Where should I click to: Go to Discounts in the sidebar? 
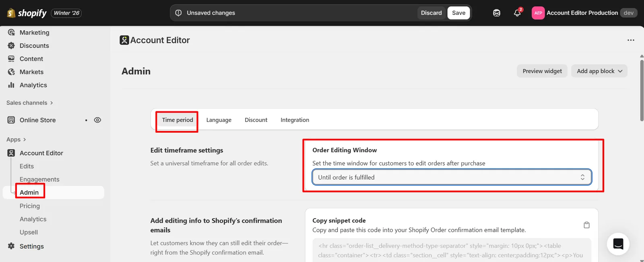pyautogui.click(x=34, y=46)
